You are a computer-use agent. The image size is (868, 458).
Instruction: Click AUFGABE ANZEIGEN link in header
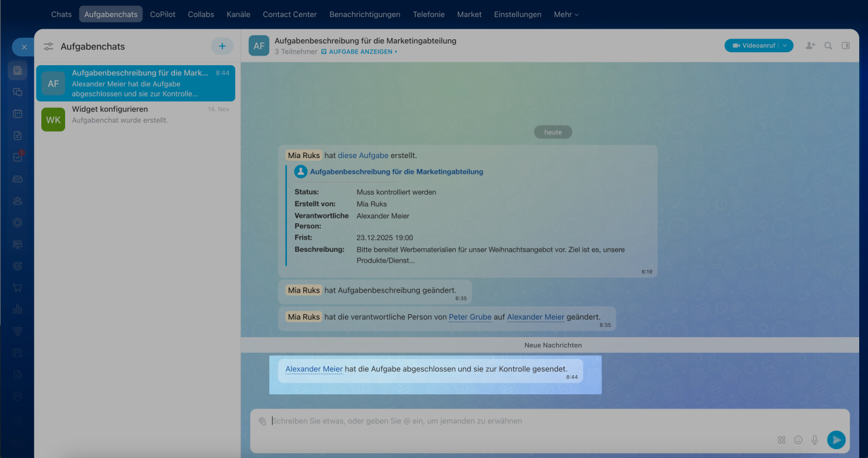[x=359, y=52]
